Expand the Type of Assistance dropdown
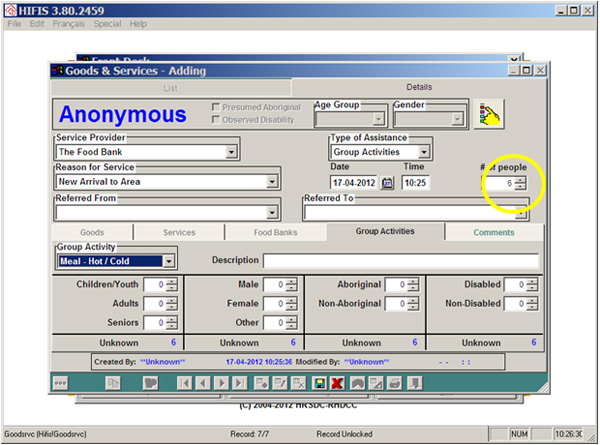This screenshot has height=445, width=600. (425, 152)
